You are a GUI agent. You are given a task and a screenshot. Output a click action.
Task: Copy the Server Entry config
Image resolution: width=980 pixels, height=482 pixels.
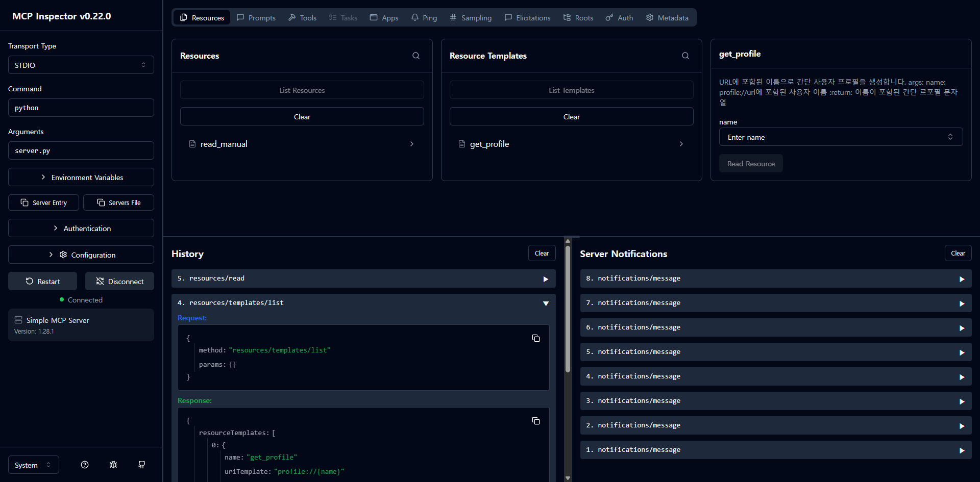[44, 202]
